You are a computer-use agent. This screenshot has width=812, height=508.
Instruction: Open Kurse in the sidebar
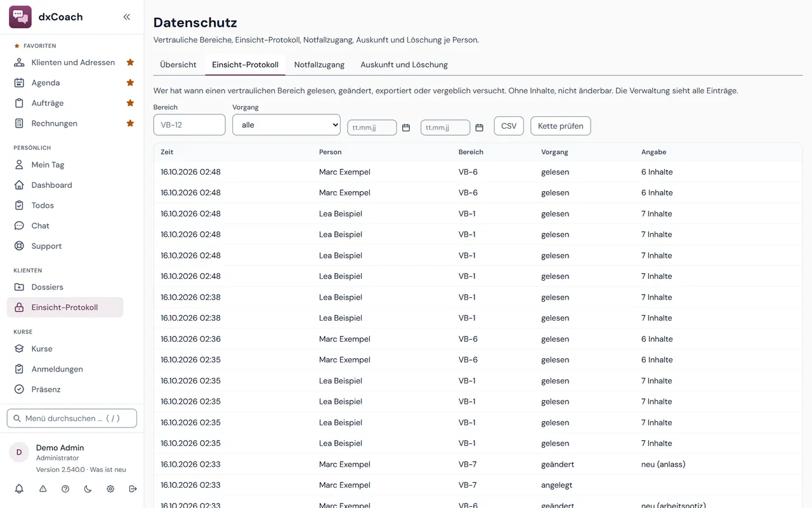pos(65,349)
